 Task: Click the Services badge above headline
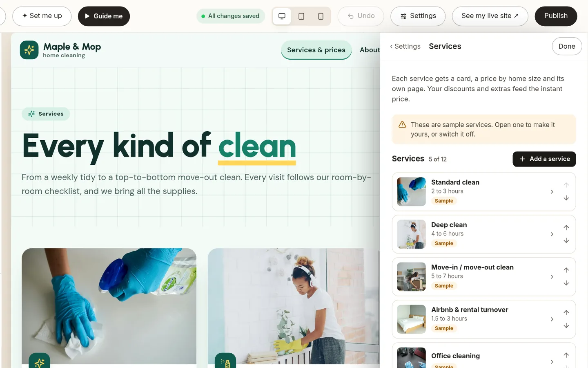coord(46,114)
